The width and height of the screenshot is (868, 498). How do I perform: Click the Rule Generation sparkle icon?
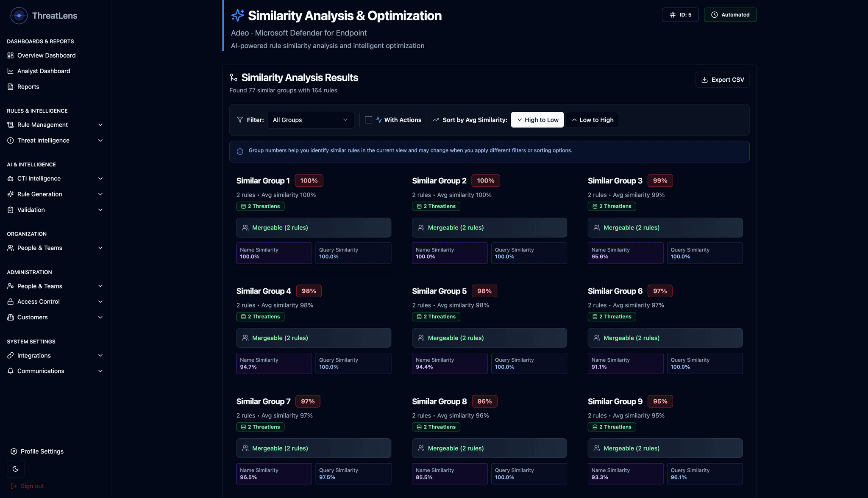(11, 194)
